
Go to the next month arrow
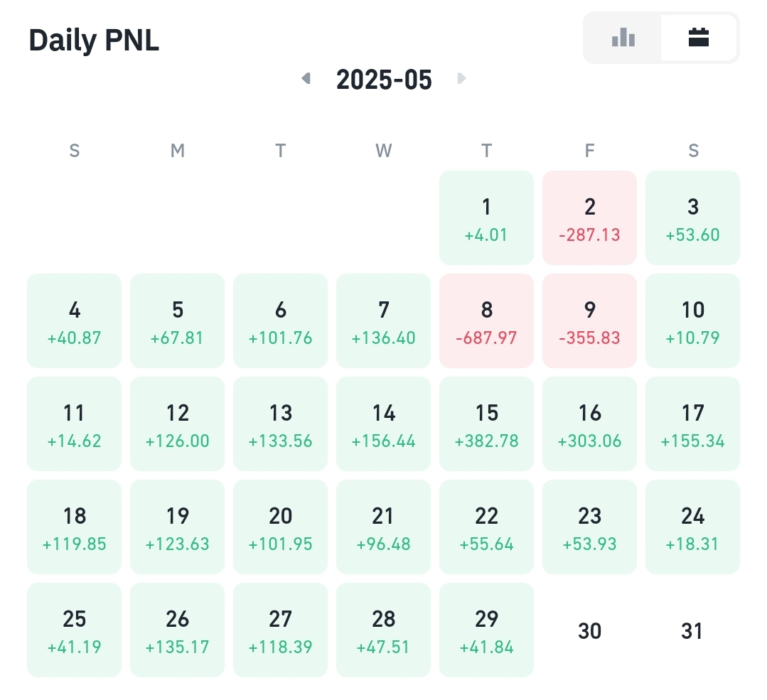pyautogui.click(x=461, y=78)
